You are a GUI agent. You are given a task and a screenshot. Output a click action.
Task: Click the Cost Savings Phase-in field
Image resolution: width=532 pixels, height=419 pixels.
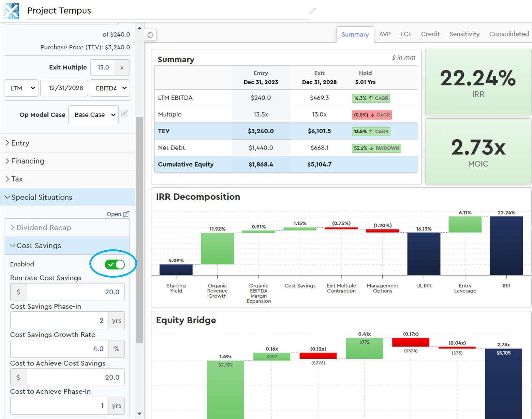60,321
